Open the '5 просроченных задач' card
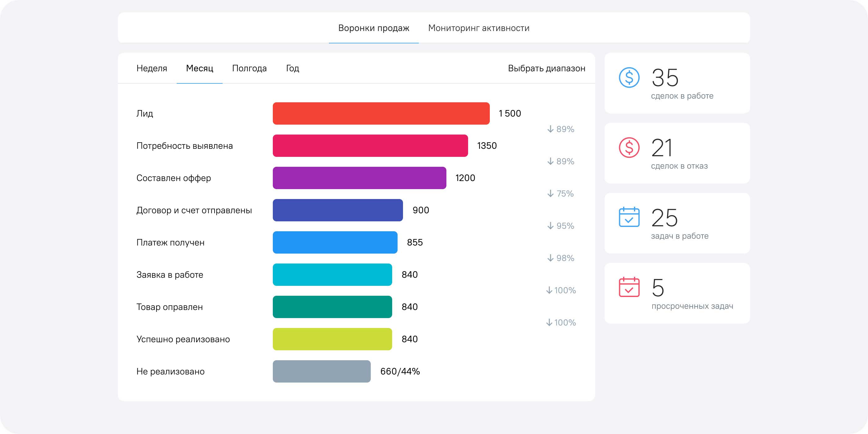 (x=677, y=293)
